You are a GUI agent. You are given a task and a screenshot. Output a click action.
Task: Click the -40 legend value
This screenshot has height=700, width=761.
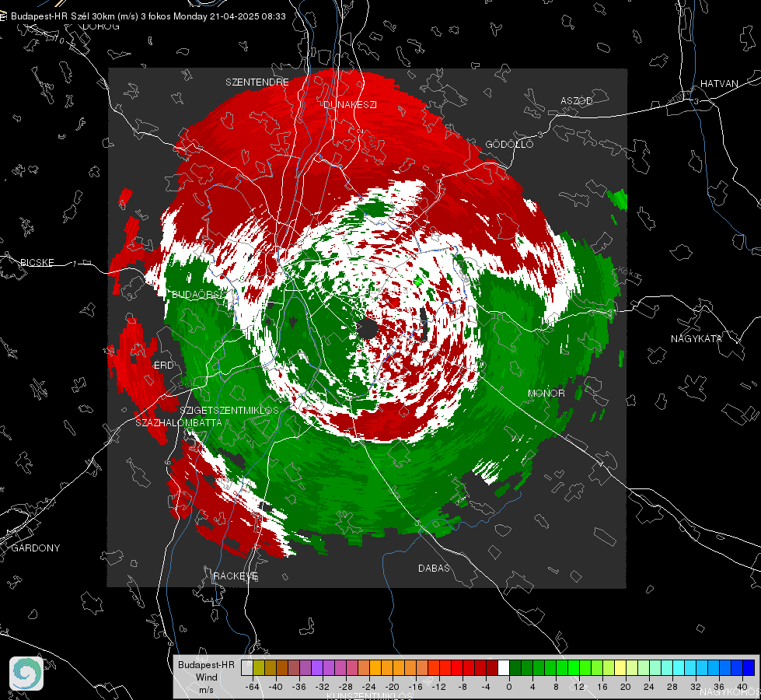pos(276,688)
